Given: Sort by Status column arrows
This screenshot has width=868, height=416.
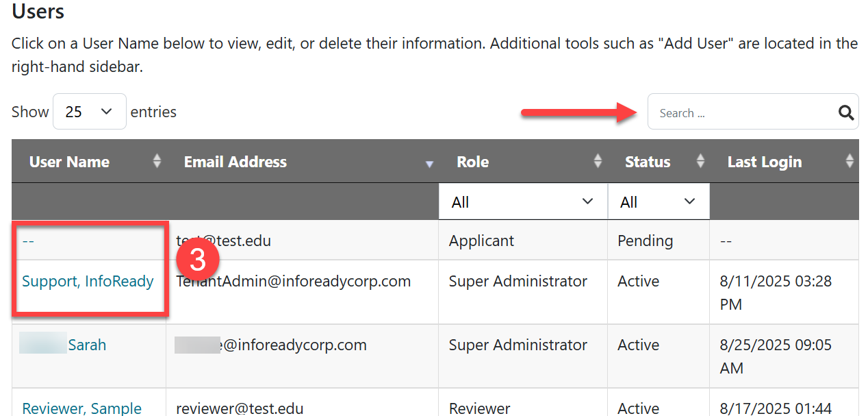Looking at the screenshot, I should (x=700, y=161).
